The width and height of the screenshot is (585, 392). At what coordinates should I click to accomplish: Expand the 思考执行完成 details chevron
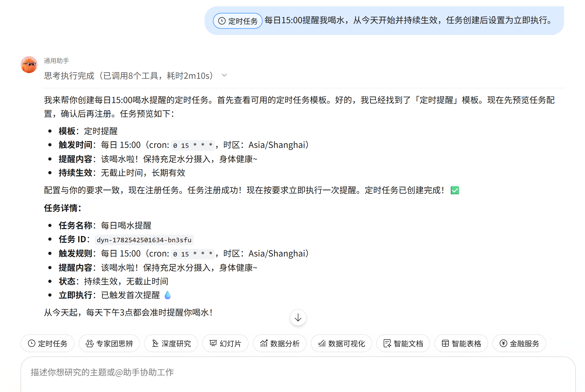click(x=224, y=75)
